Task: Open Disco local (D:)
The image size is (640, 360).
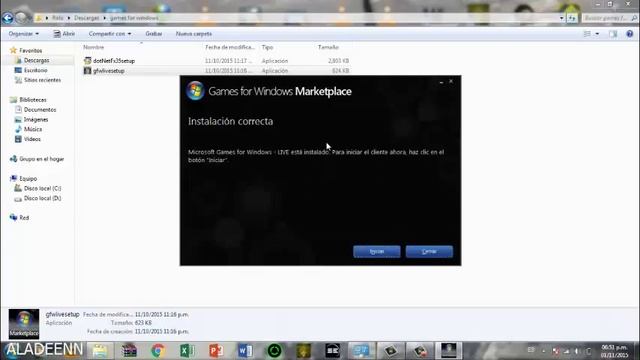Action: [42, 198]
